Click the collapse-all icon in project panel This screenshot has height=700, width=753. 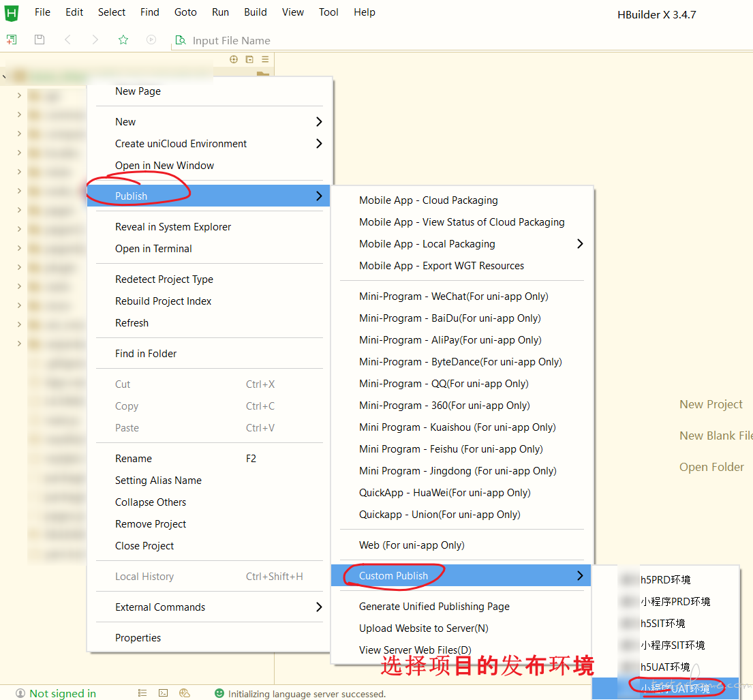click(x=249, y=59)
